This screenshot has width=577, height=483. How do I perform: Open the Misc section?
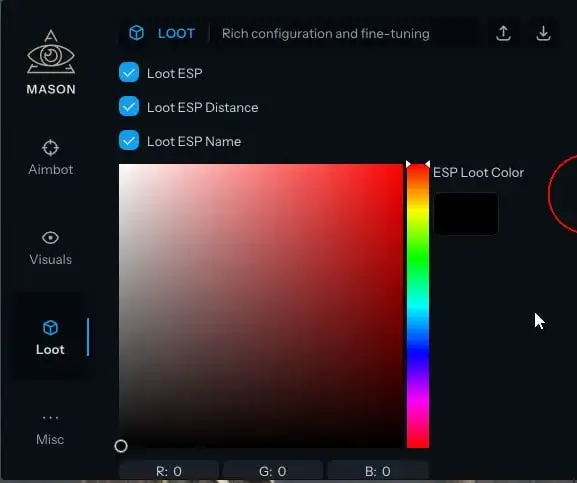click(50, 430)
